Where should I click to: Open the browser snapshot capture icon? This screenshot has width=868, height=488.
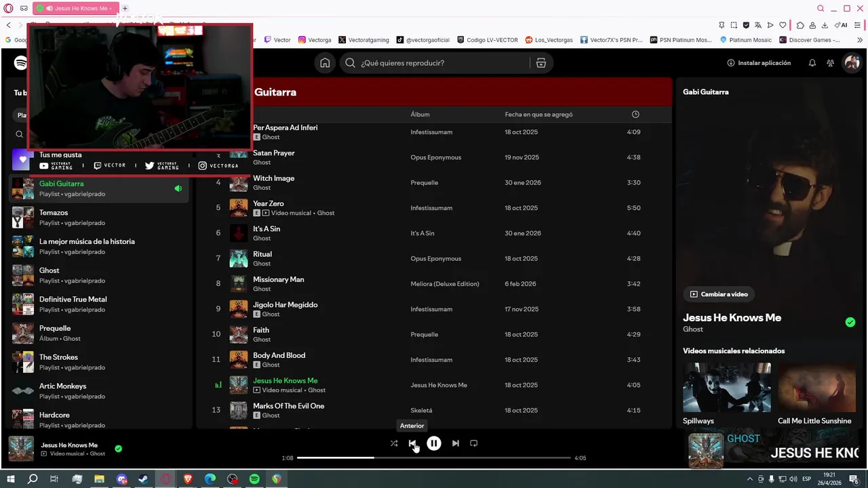click(734, 25)
